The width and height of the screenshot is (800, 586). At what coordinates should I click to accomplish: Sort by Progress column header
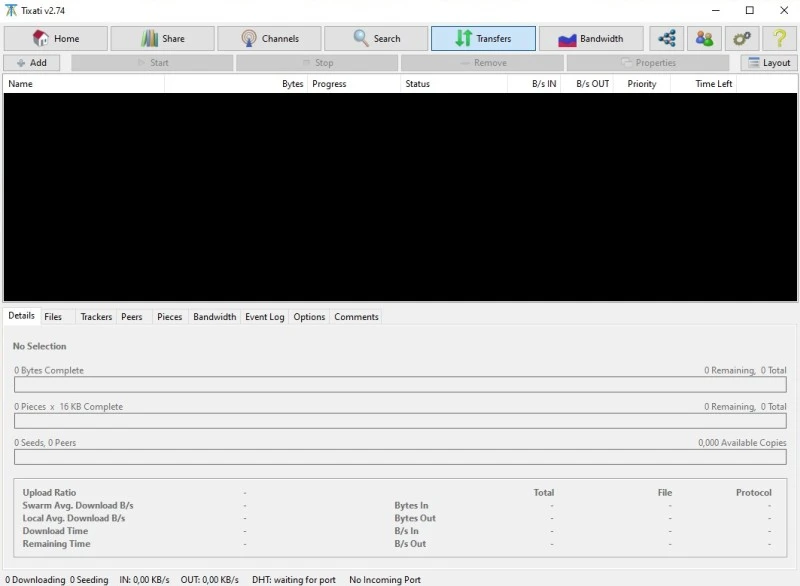click(x=353, y=84)
